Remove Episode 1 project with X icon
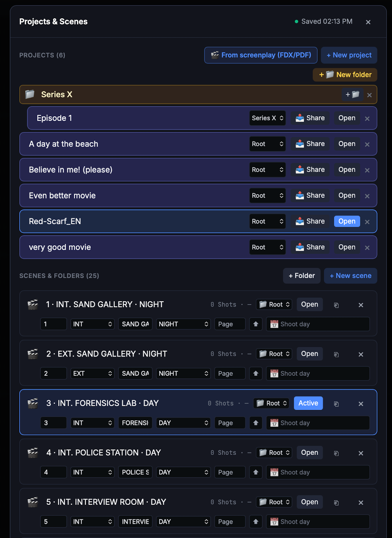392x538 pixels. [367, 118]
